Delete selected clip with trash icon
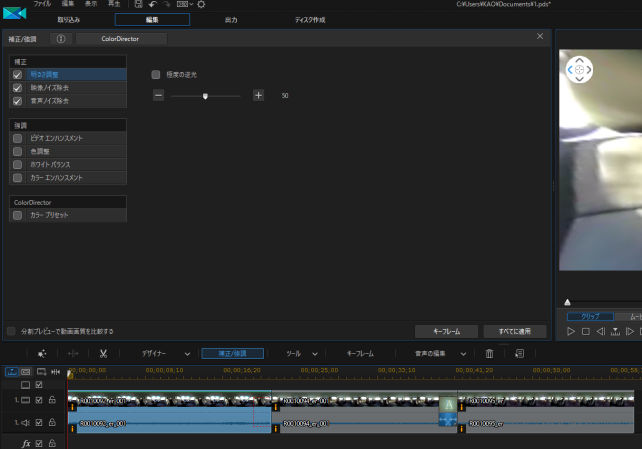The height and width of the screenshot is (449, 642). click(x=489, y=353)
